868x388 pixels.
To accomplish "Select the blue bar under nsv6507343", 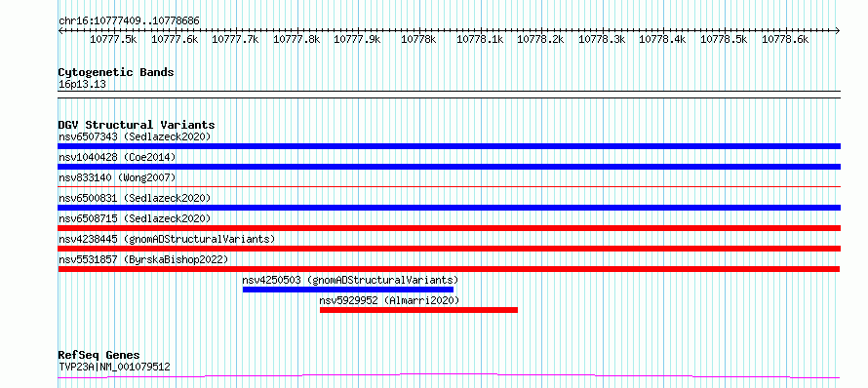I will (x=449, y=146).
